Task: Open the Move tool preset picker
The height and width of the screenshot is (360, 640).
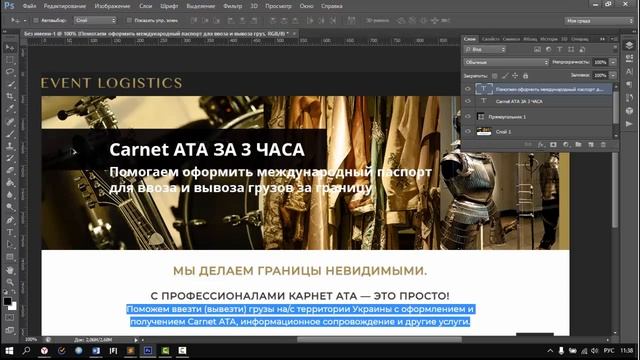Action: pos(24,20)
